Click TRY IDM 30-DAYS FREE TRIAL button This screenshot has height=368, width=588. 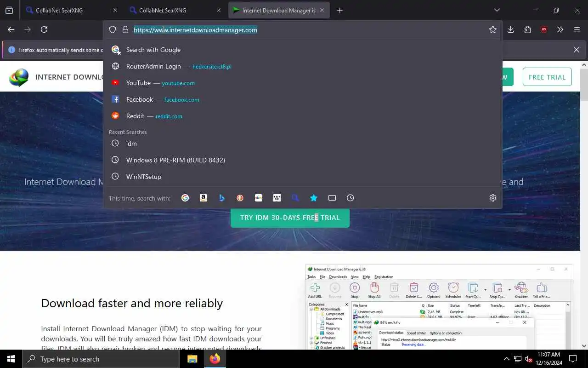point(290,218)
